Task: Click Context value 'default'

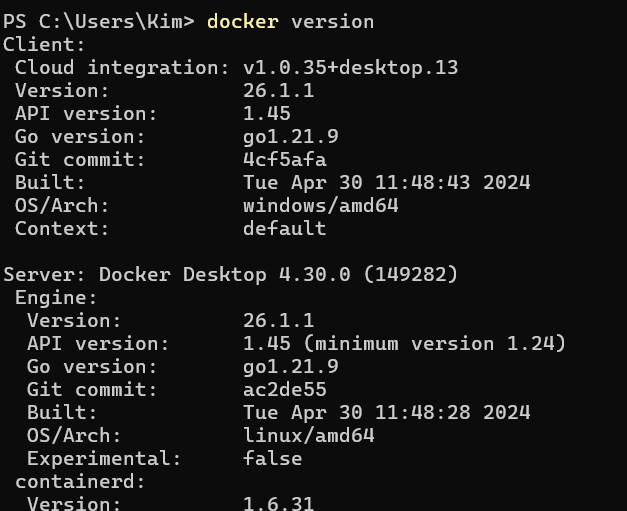Action: point(285,229)
